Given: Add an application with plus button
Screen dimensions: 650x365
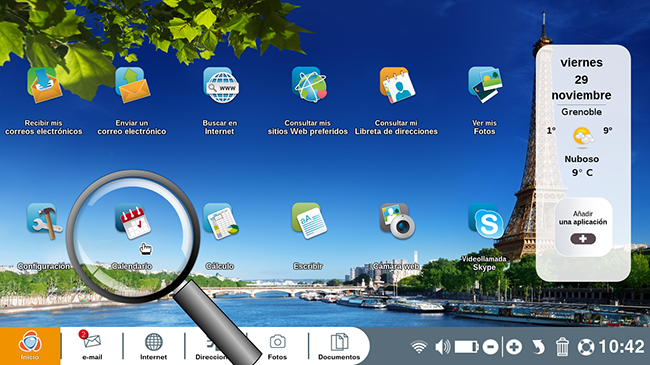Looking at the screenshot, I should click(583, 239).
